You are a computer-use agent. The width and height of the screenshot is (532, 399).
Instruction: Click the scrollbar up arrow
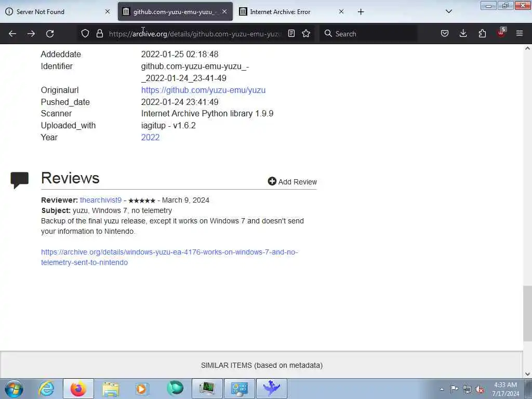[x=527, y=48]
